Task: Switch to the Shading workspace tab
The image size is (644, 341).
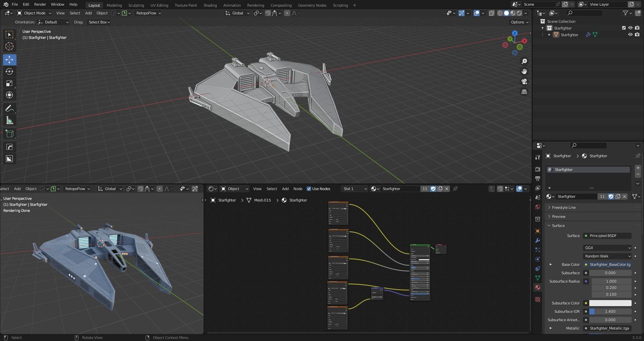Action: (x=210, y=5)
